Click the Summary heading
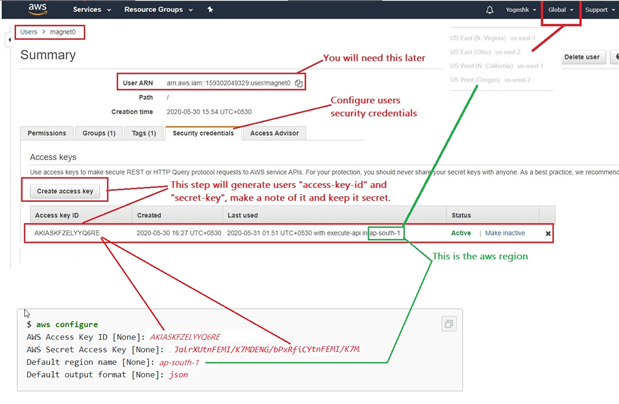 (x=48, y=55)
